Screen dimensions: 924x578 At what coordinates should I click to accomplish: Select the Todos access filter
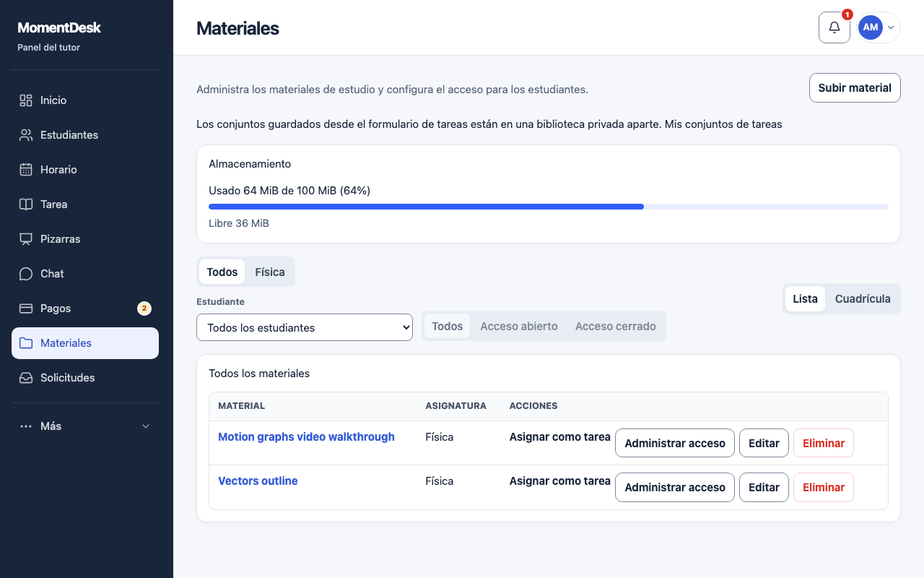click(448, 327)
